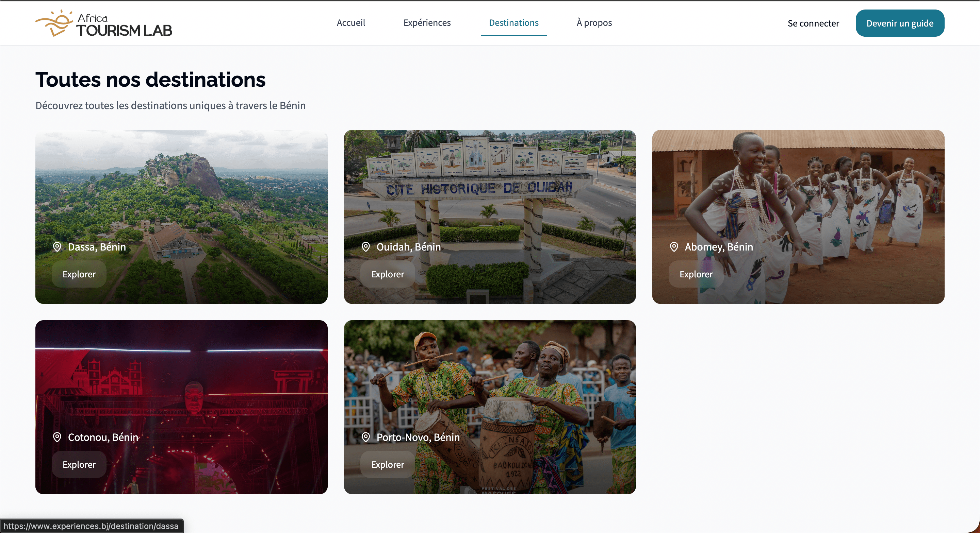The width and height of the screenshot is (980, 533).
Task: Click the location pin beside Dassa, Bénin
Action: (x=57, y=247)
